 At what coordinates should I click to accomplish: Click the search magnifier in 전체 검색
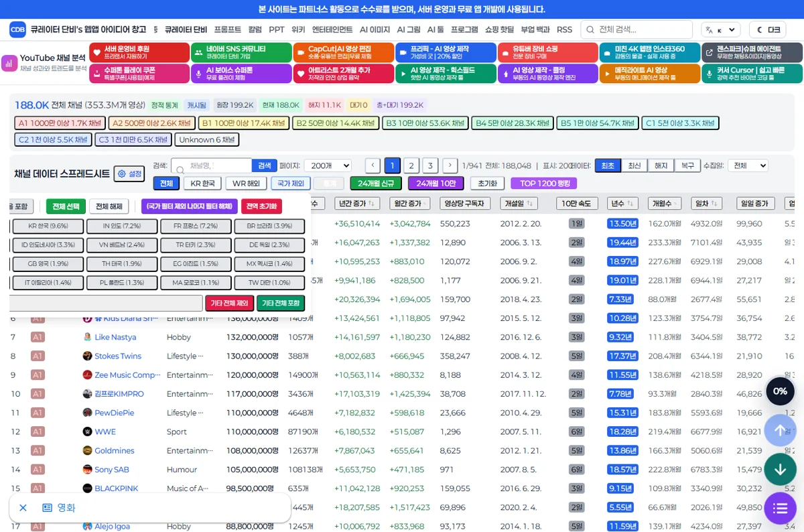coord(590,29)
